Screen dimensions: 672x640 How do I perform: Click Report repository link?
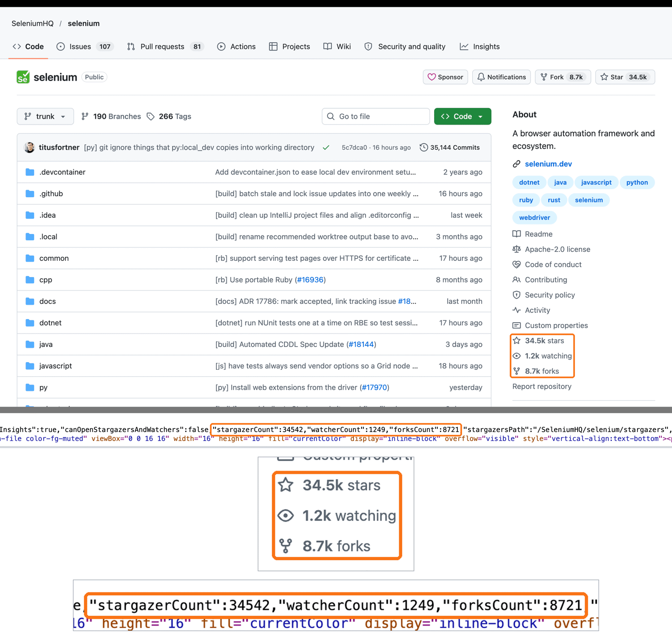542,386
